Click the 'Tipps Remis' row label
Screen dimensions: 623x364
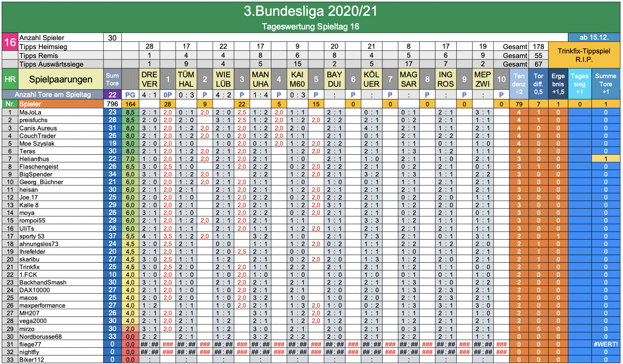click(x=61, y=56)
